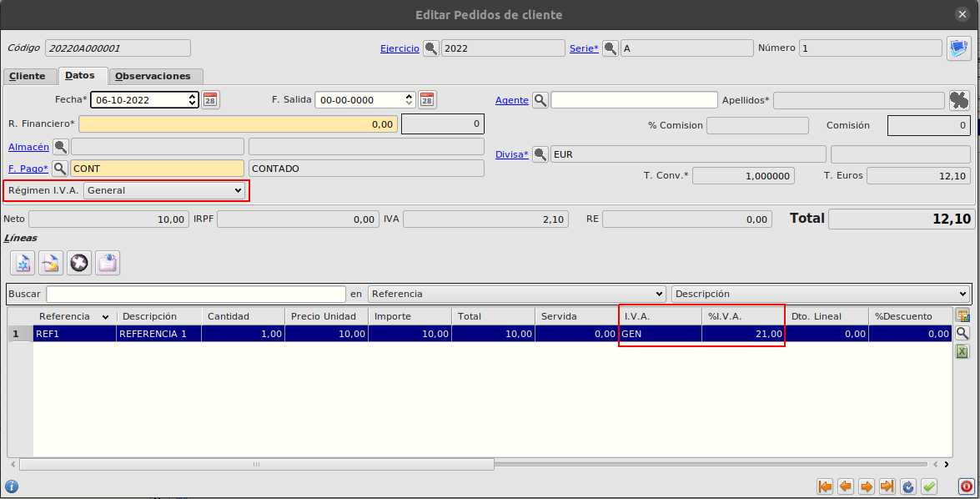
Task: Click the magnifier icon beside lines grid
Action: point(962,333)
